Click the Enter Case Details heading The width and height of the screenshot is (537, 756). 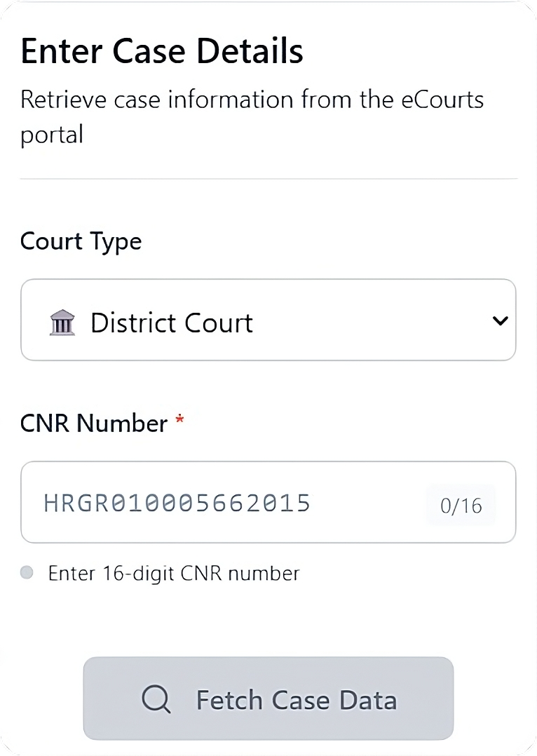(161, 50)
